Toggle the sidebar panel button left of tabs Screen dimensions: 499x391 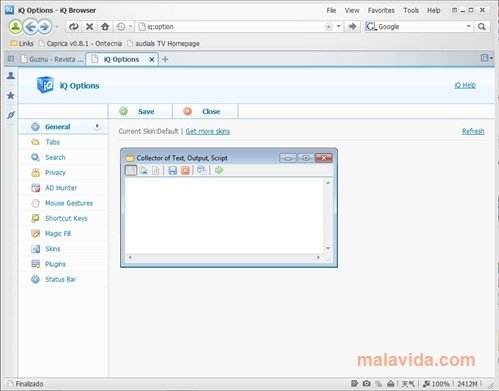(x=11, y=59)
